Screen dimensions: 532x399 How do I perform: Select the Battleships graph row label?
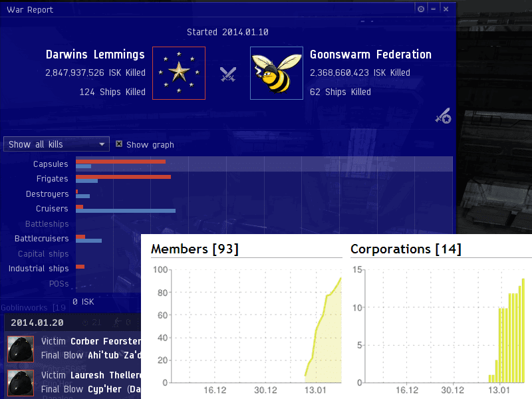pyautogui.click(x=47, y=224)
